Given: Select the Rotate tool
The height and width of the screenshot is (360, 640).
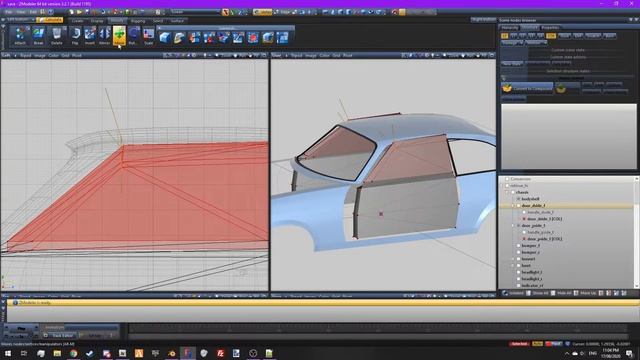Looking at the screenshot, I should click(133, 36).
